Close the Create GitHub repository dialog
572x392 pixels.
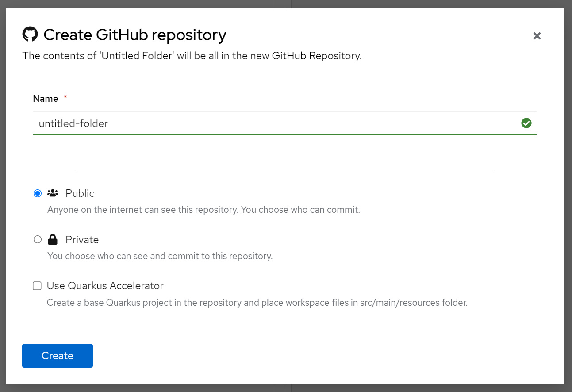pos(537,36)
